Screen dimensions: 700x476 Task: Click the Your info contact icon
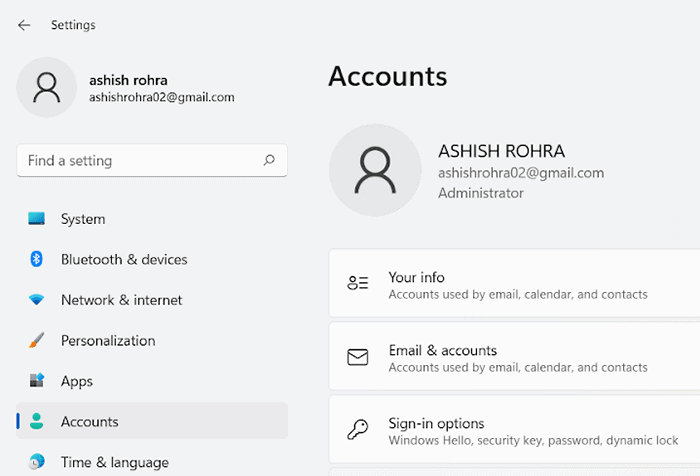[x=358, y=283]
